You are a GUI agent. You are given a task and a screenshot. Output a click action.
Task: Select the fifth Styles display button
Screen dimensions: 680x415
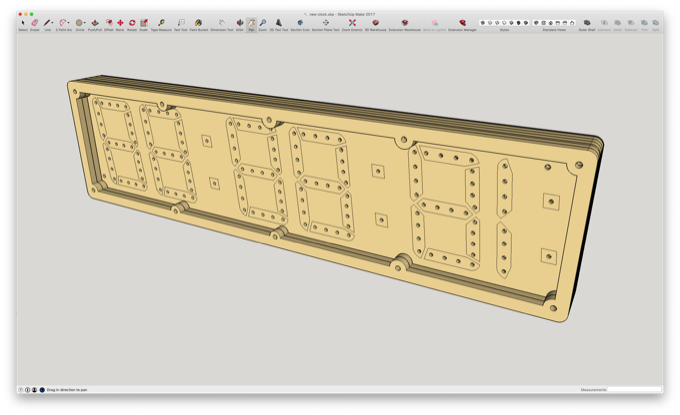click(x=511, y=23)
